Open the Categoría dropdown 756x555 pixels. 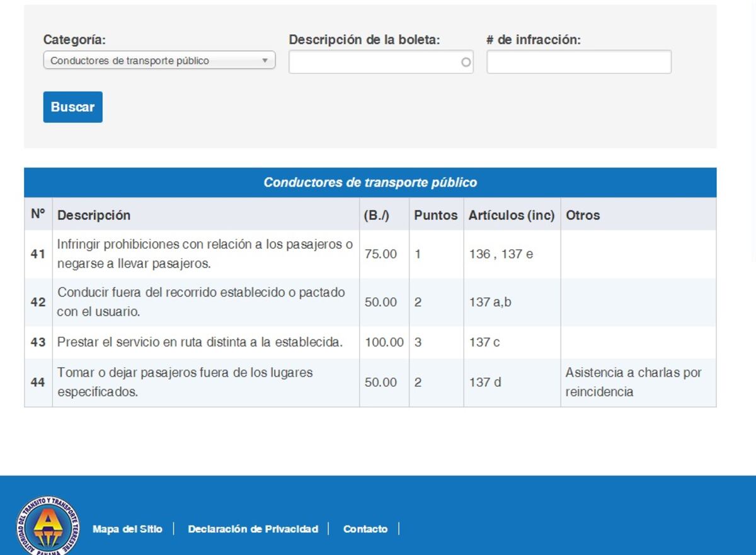(159, 61)
